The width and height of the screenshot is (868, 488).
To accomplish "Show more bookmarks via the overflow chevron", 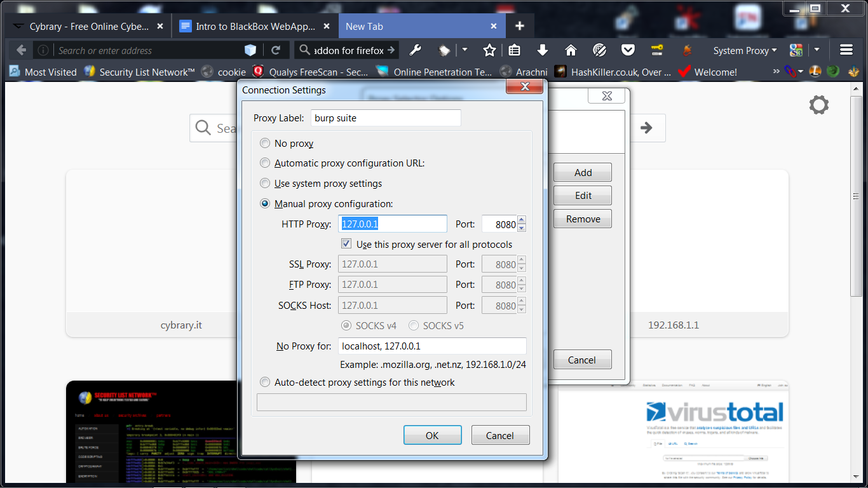I will 776,72.
